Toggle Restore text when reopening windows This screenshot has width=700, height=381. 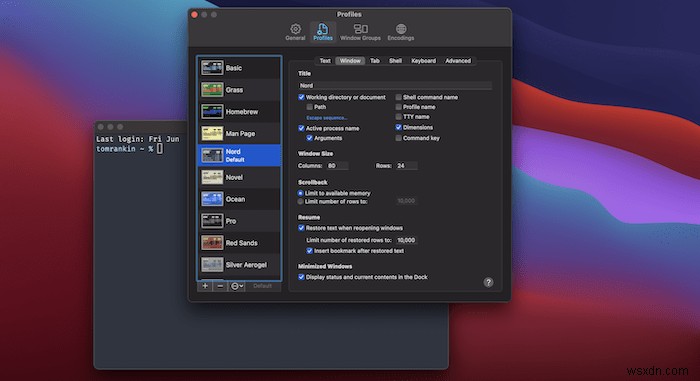click(301, 228)
